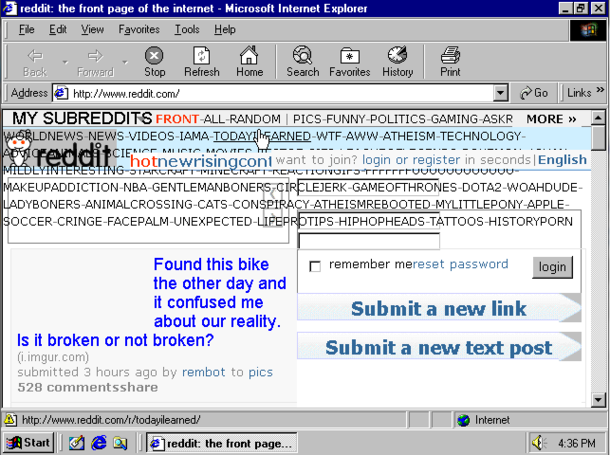Open the Edit menu
The image size is (610, 455).
(58, 30)
